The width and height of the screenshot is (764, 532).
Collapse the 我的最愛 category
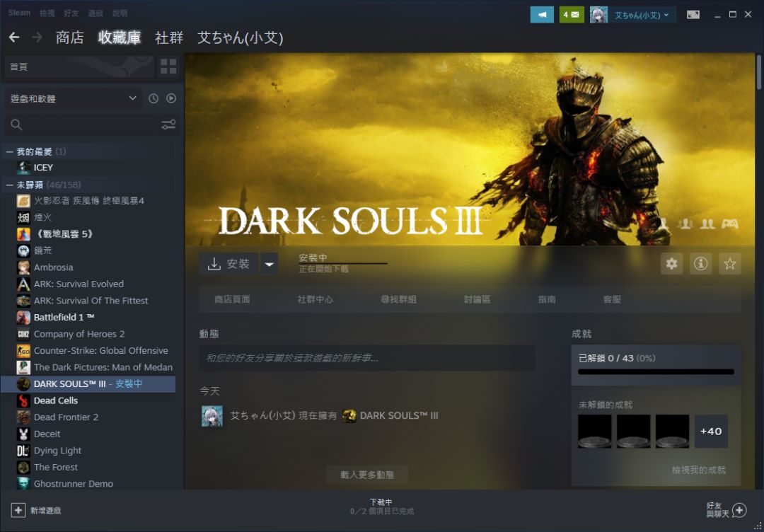coord(10,152)
